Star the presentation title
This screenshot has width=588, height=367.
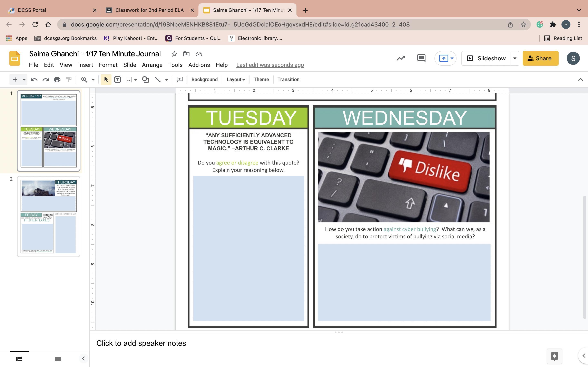[x=174, y=54]
